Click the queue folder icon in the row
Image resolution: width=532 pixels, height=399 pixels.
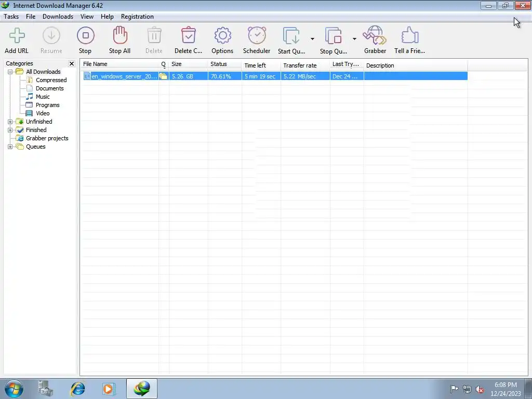tap(163, 76)
